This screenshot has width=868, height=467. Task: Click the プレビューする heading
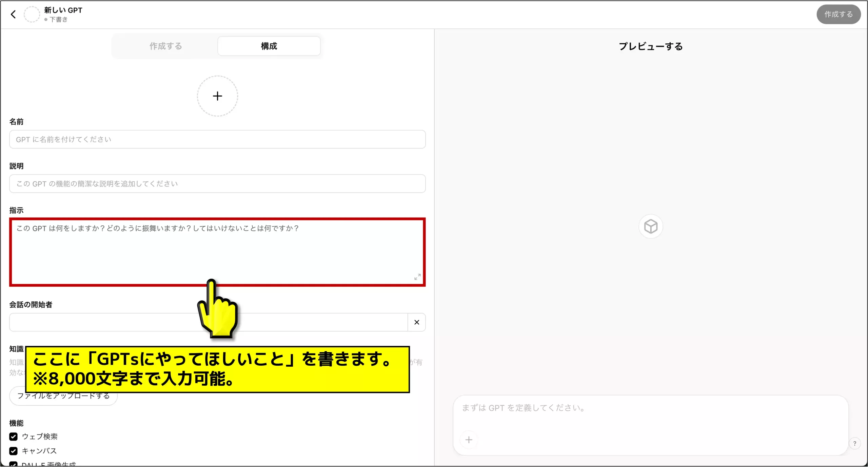[x=651, y=46]
